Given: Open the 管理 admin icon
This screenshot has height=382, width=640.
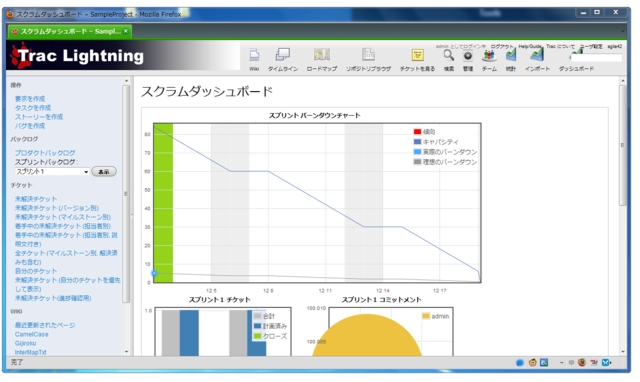Looking at the screenshot, I should tap(468, 56).
